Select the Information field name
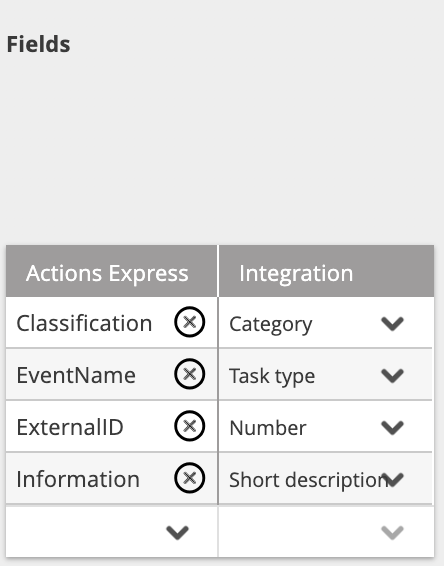Screen dimensions: 444x566 (78, 479)
